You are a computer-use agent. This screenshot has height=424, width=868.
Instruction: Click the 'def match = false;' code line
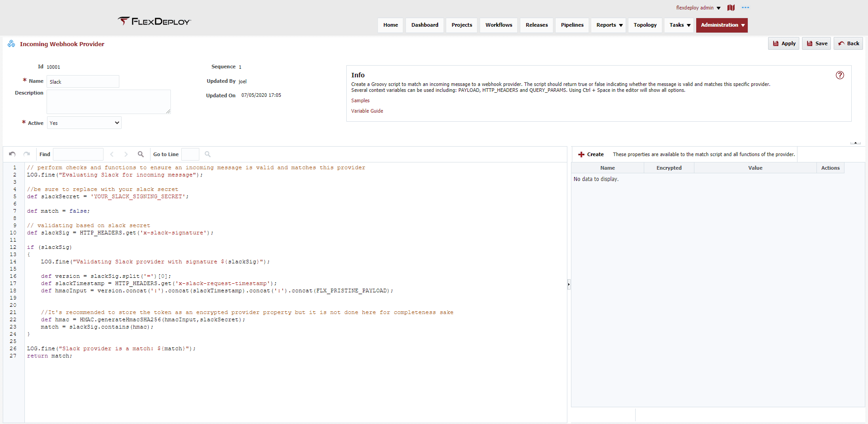click(58, 211)
